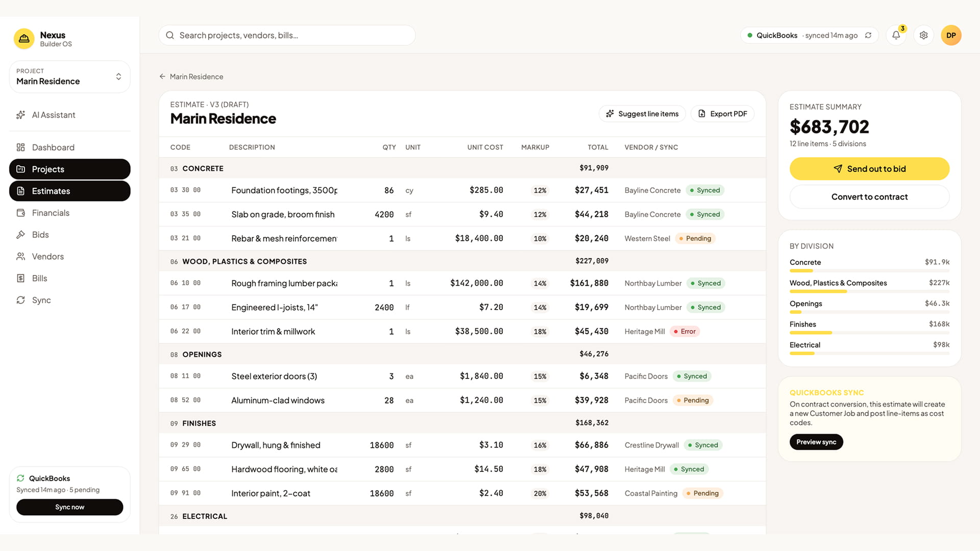Collapse the 09 FINISHES division header
The width and height of the screenshot is (980, 551).
tap(462, 423)
